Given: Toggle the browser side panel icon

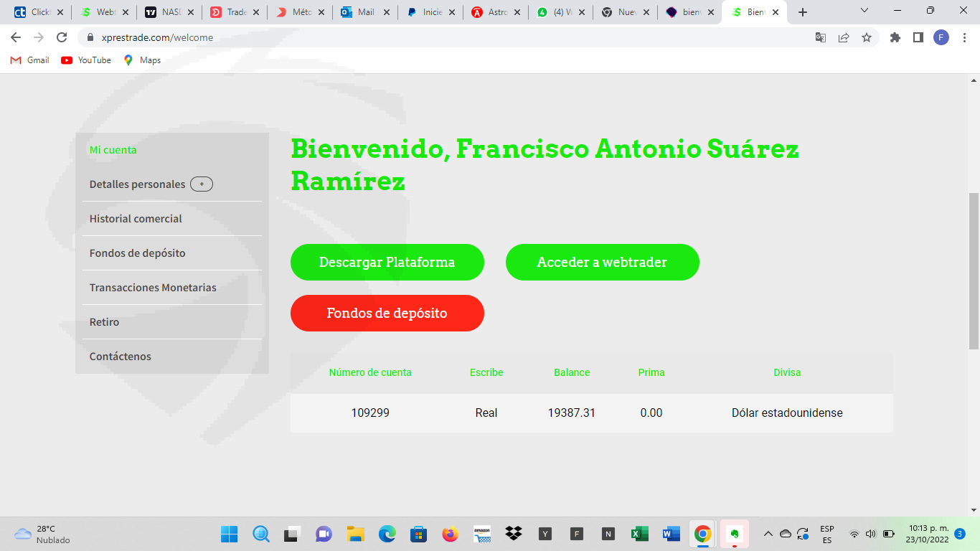Looking at the screenshot, I should [918, 37].
